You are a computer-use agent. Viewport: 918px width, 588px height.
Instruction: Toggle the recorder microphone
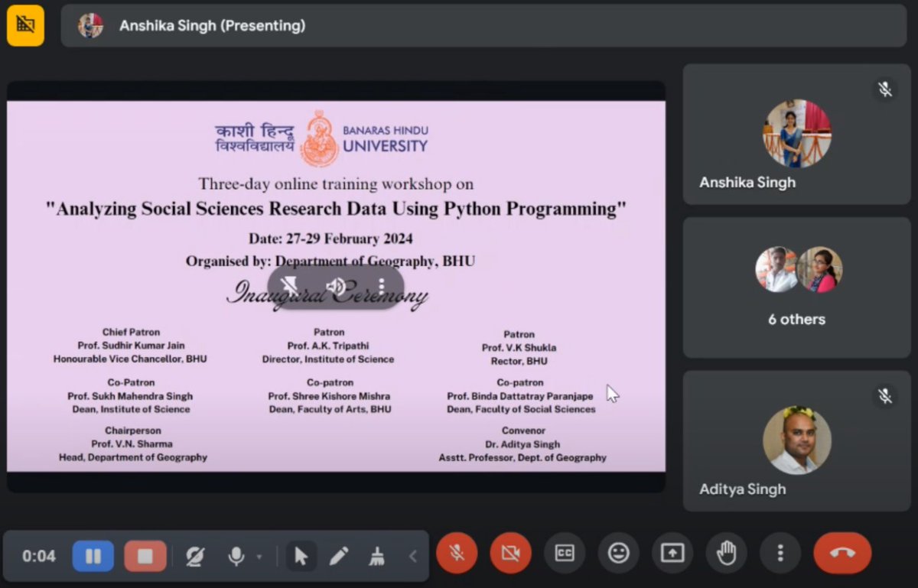(236, 556)
